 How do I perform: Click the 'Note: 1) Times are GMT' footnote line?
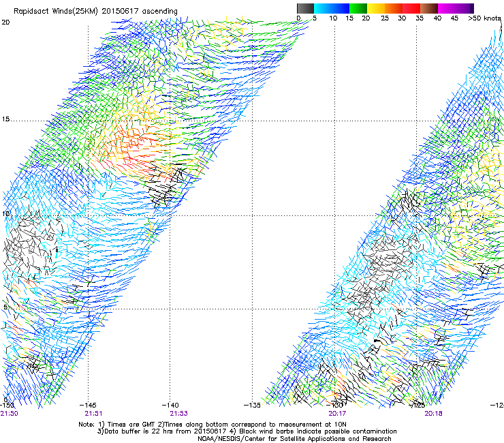click(x=212, y=425)
